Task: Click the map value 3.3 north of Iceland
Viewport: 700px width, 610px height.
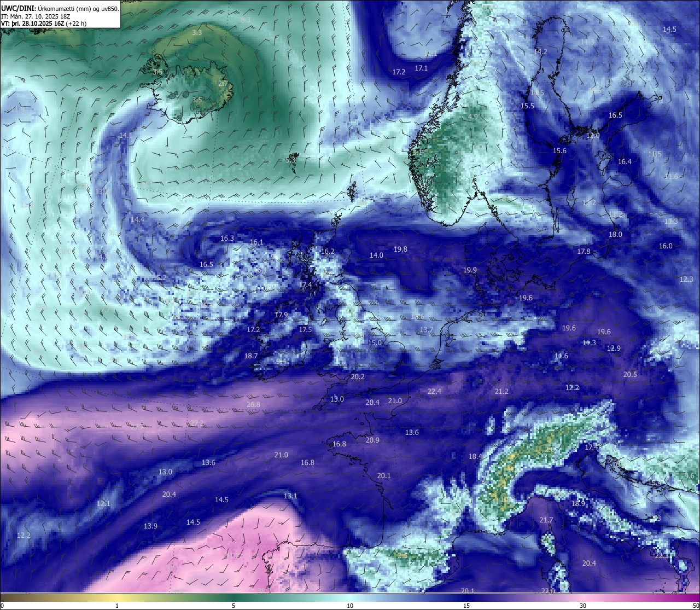Action: (197, 33)
